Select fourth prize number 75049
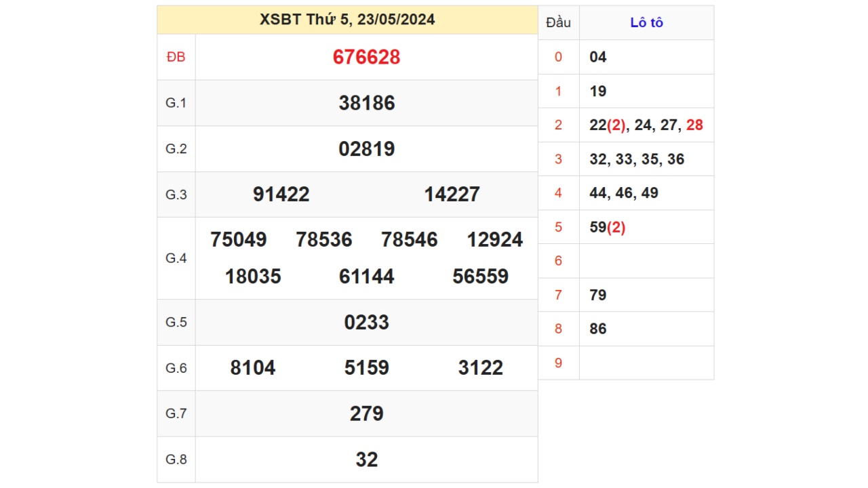The height and width of the screenshot is (488, 868). (x=239, y=240)
